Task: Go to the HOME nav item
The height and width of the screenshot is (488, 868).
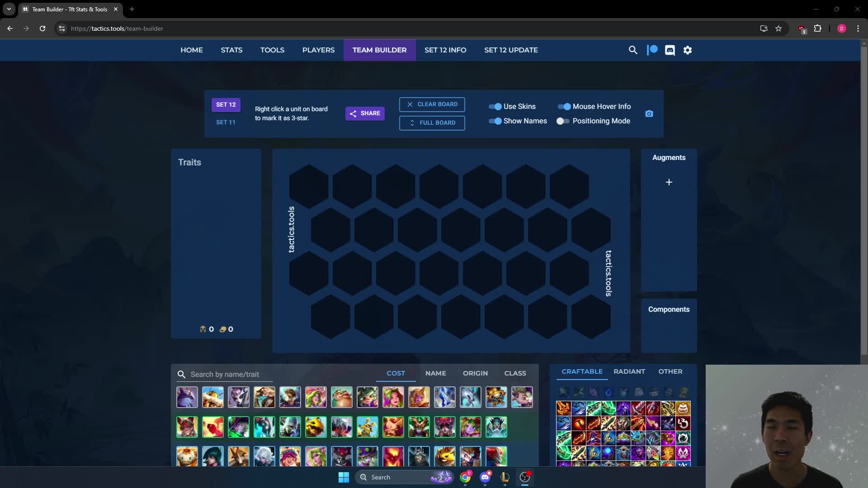Action: (192, 50)
